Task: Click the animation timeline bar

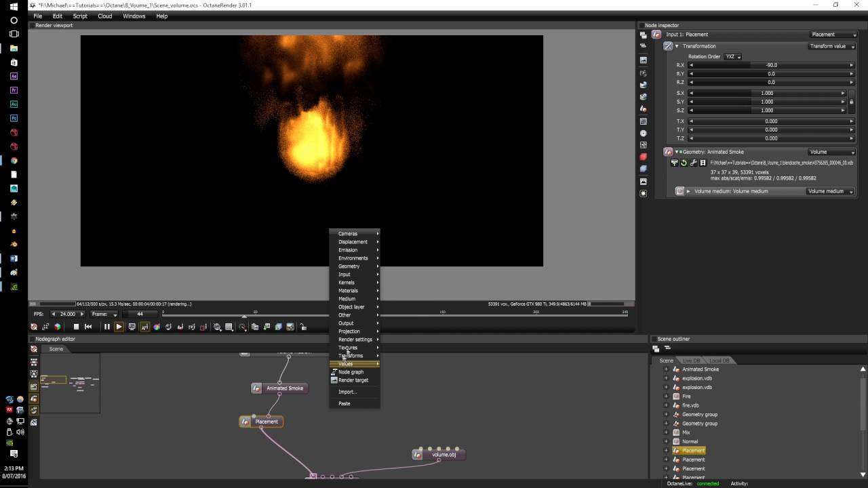Action: point(395,314)
